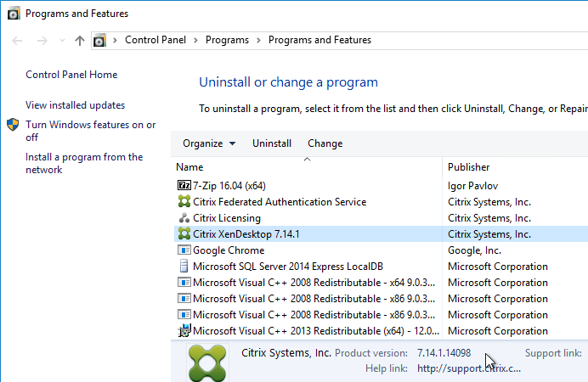This screenshot has width=588, height=382.
Task: Expand chevron before Control Panel breadcrumb
Action: [x=115, y=40]
